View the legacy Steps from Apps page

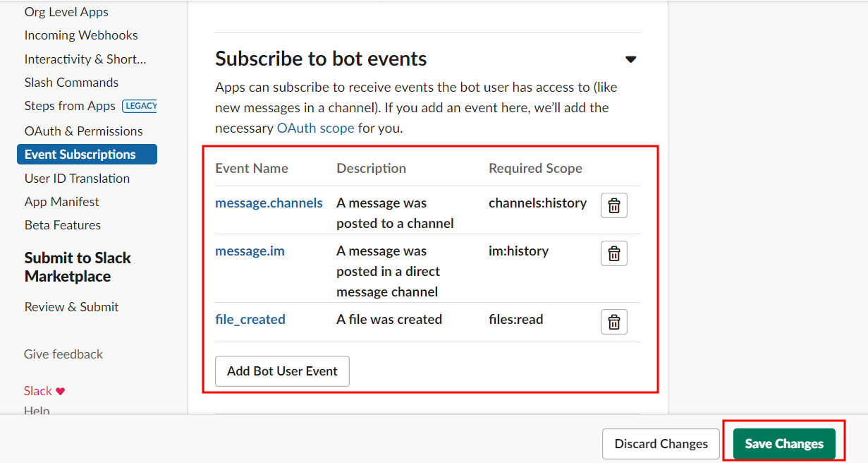[x=70, y=105]
